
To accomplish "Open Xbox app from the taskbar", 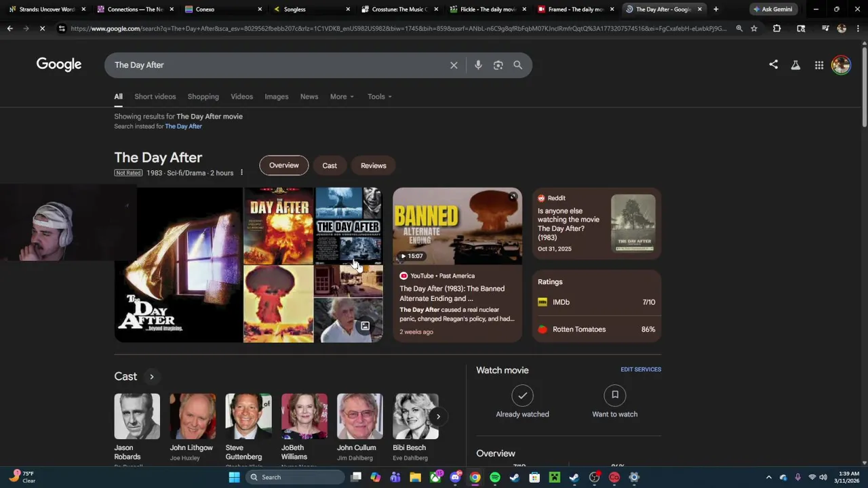I will 435,477.
